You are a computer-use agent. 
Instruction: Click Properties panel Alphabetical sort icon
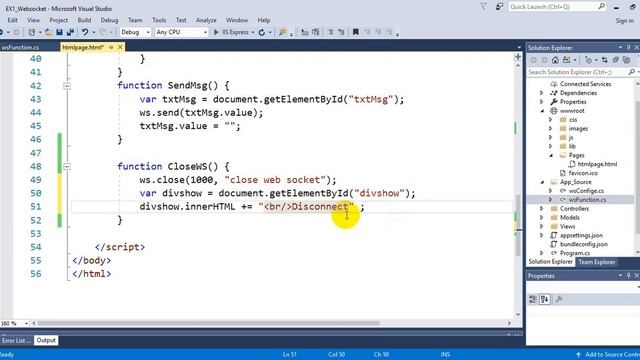tap(545, 300)
